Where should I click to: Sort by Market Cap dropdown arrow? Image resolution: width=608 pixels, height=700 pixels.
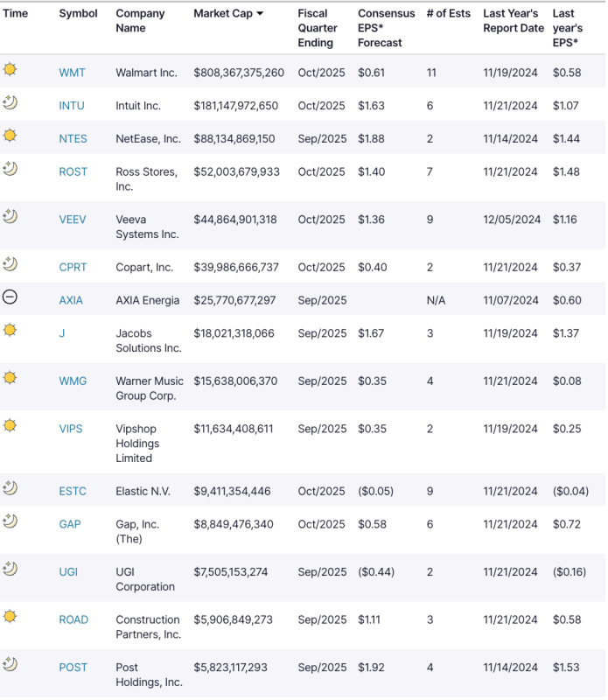(x=260, y=14)
